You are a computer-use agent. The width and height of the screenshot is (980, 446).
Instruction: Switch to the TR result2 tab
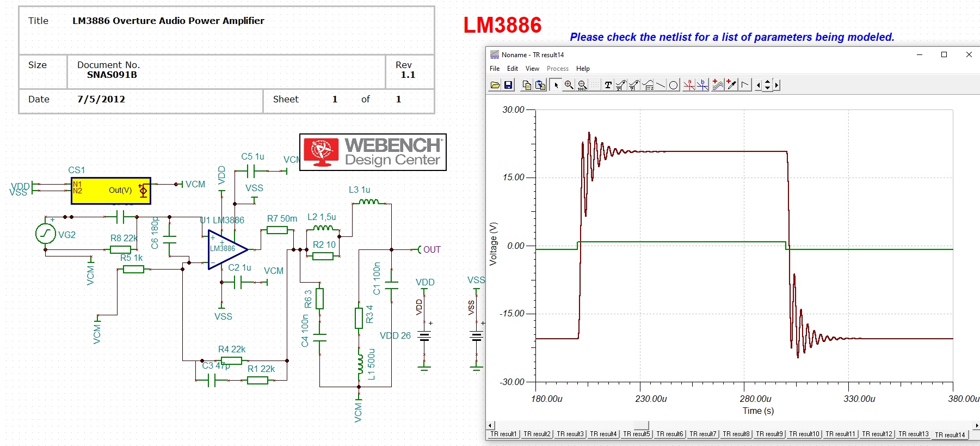537,434
